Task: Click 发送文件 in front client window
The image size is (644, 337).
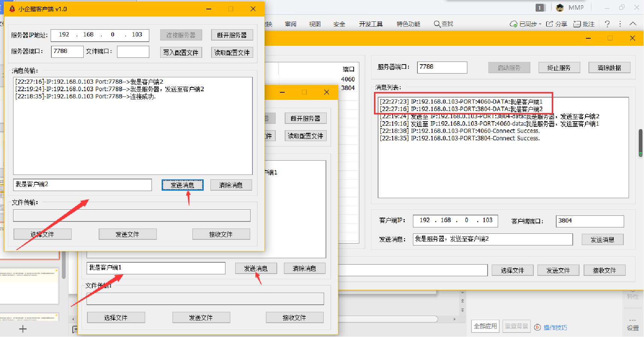Action: point(128,234)
